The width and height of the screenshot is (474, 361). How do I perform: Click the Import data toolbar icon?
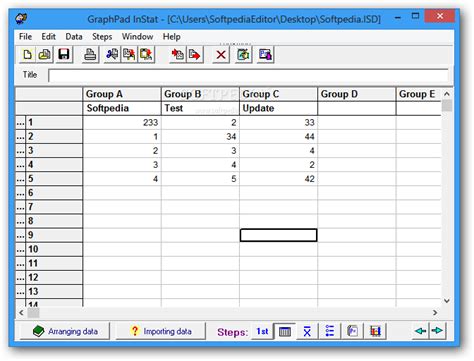177,55
